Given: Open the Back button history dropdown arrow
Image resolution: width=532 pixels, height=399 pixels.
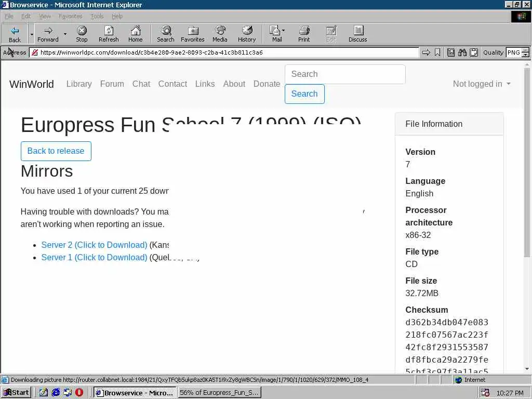Looking at the screenshot, I should [32, 34].
